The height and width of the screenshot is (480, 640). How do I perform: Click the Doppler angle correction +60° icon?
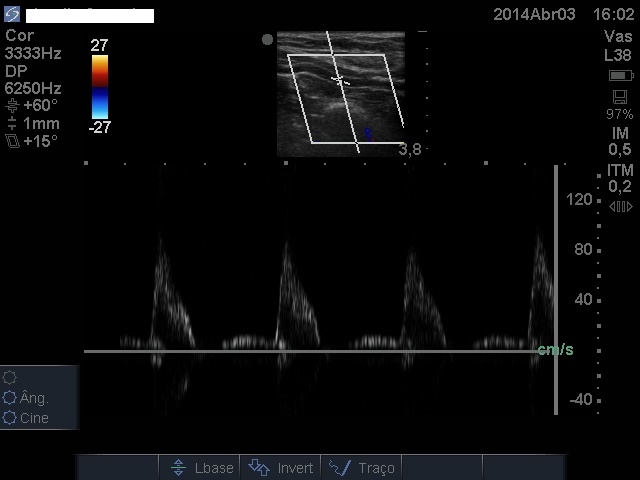coord(12,106)
